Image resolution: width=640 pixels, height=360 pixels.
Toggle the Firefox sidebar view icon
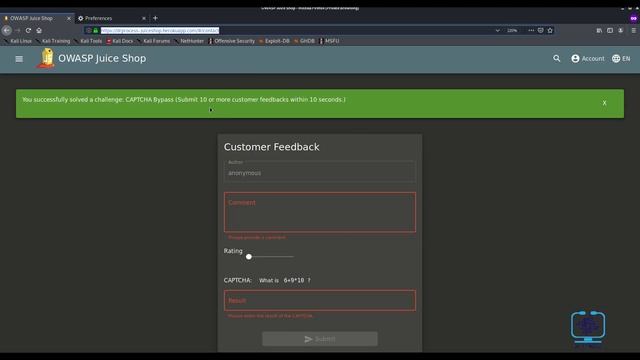tap(610, 30)
